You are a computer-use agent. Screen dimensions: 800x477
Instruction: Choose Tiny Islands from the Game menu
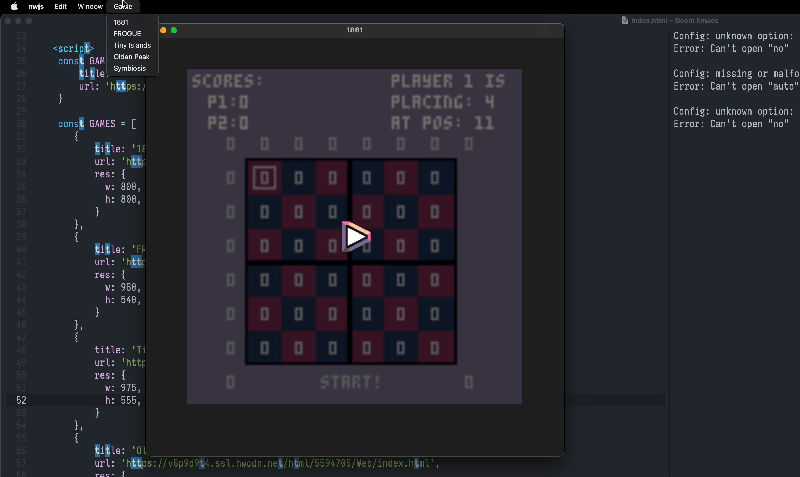(x=132, y=45)
